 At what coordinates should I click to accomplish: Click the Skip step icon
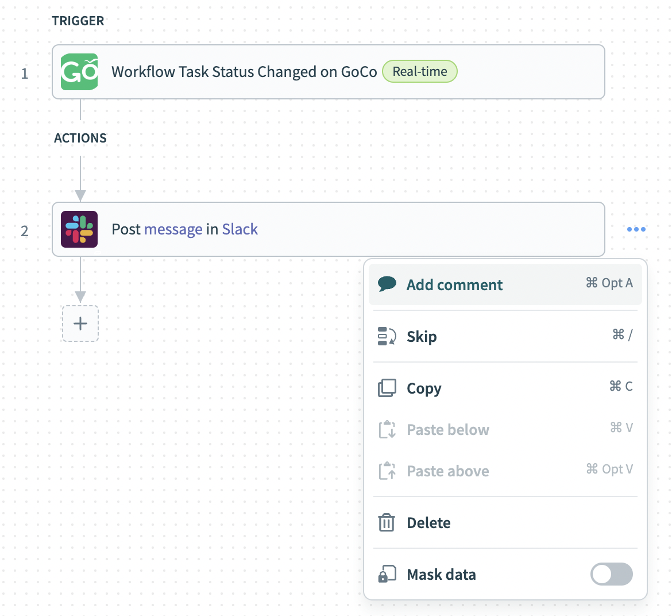pyautogui.click(x=387, y=336)
